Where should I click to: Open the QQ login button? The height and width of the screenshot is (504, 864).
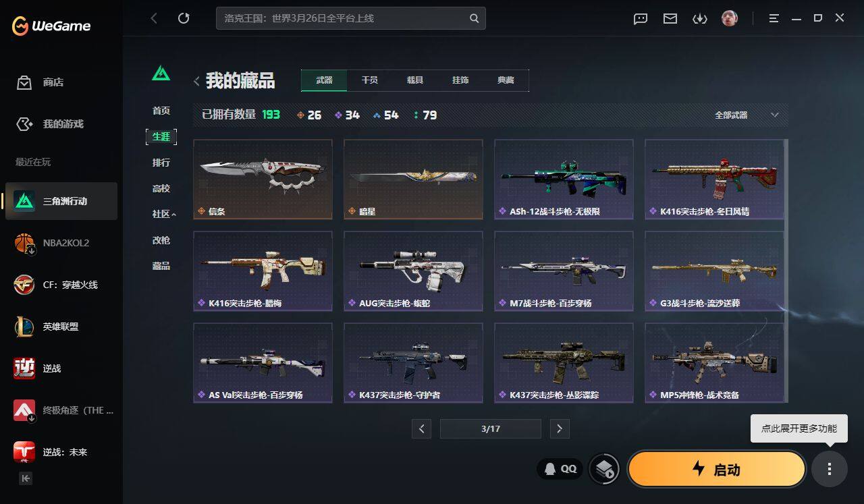560,468
